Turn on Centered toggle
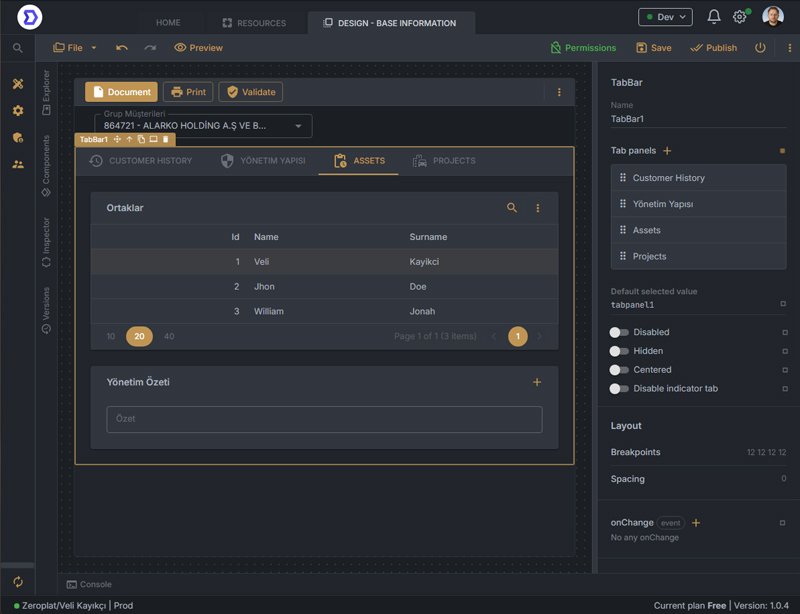 point(619,370)
